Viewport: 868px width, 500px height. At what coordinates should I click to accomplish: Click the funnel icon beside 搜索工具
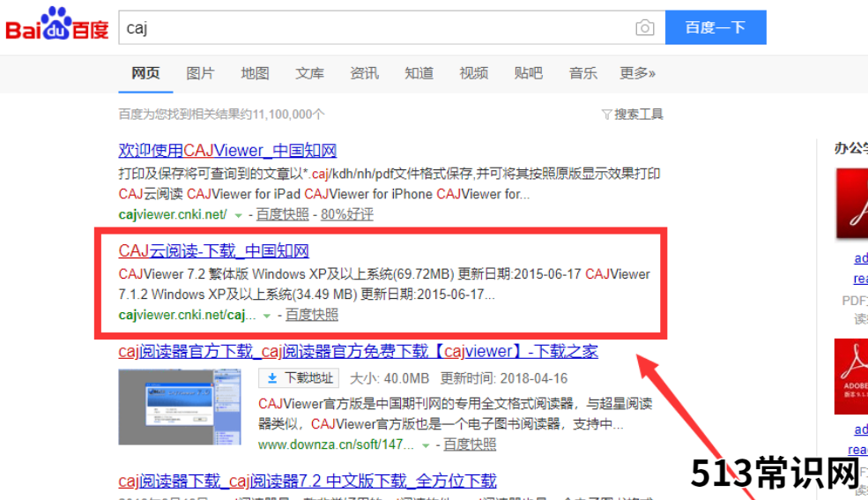(x=606, y=115)
